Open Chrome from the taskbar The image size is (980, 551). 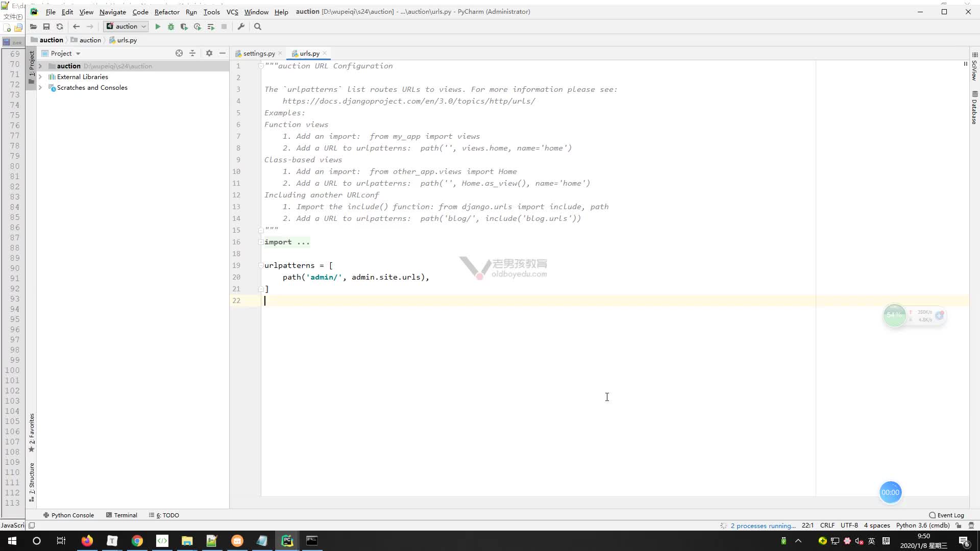137,541
